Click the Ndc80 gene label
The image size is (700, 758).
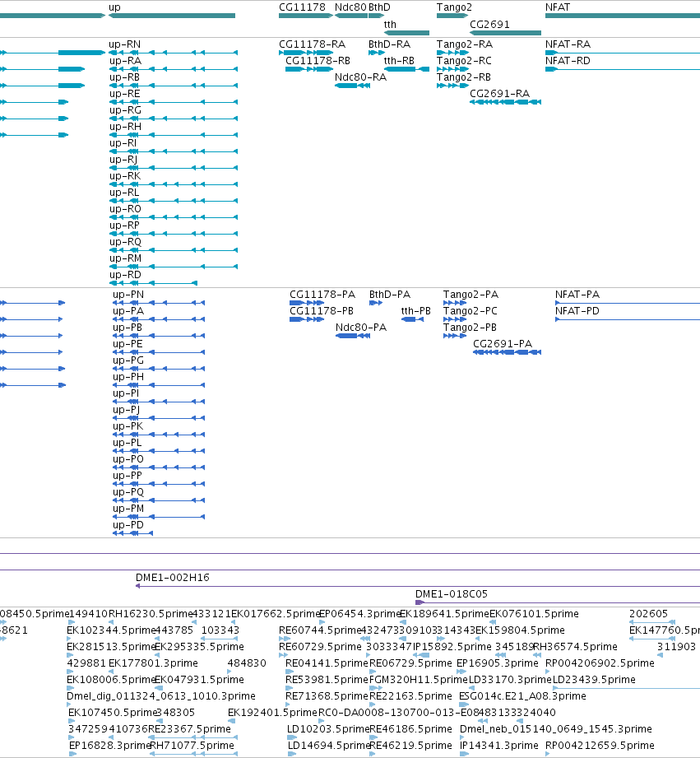coord(350,7)
